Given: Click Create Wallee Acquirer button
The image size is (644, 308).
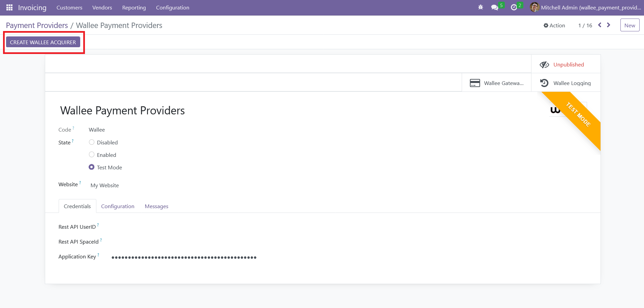Looking at the screenshot, I should click(x=43, y=42).
